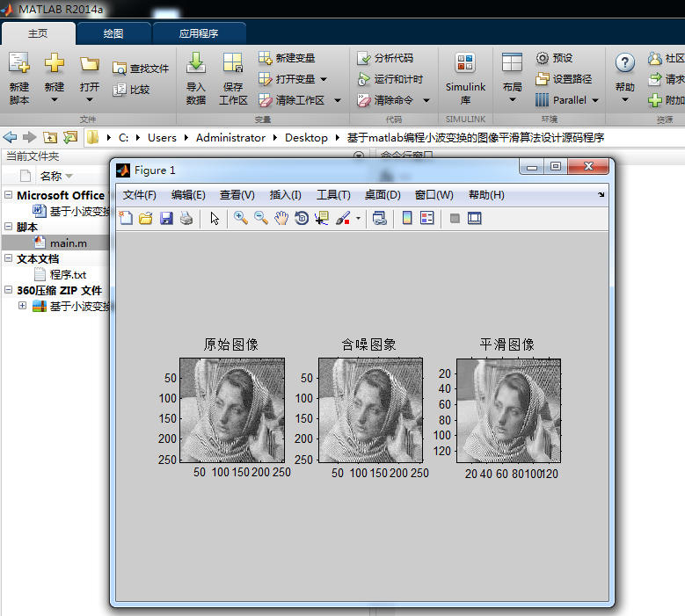Image resolution: width=685 pixels, height=616 pixels.
Task: Open the 文件(F) menu in Figure 1
Action: tap(139, 195)
